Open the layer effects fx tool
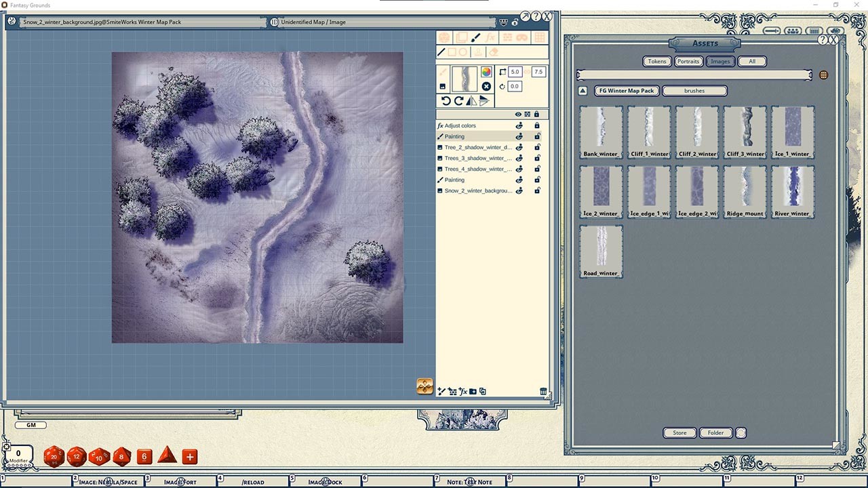This screenshot has height=488, width=868. 491,37
